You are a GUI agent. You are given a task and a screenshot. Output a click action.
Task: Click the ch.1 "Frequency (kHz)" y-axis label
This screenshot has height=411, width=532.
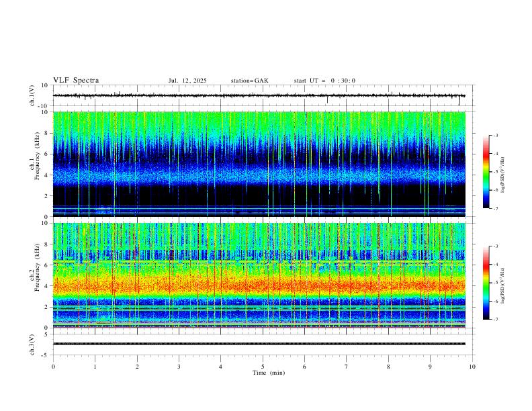[x=37, y=156]
